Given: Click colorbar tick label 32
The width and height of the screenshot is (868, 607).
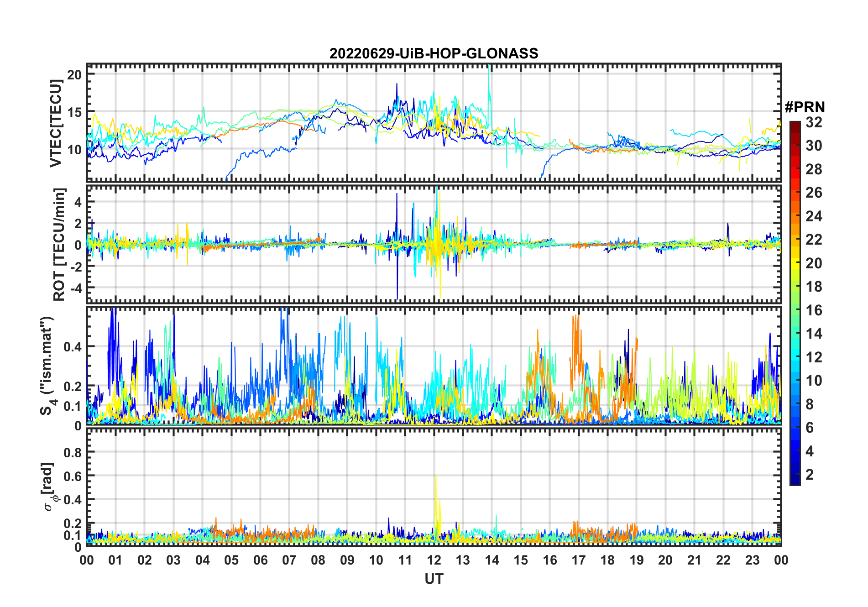Looking at the screenshot, I should (814, 122).
